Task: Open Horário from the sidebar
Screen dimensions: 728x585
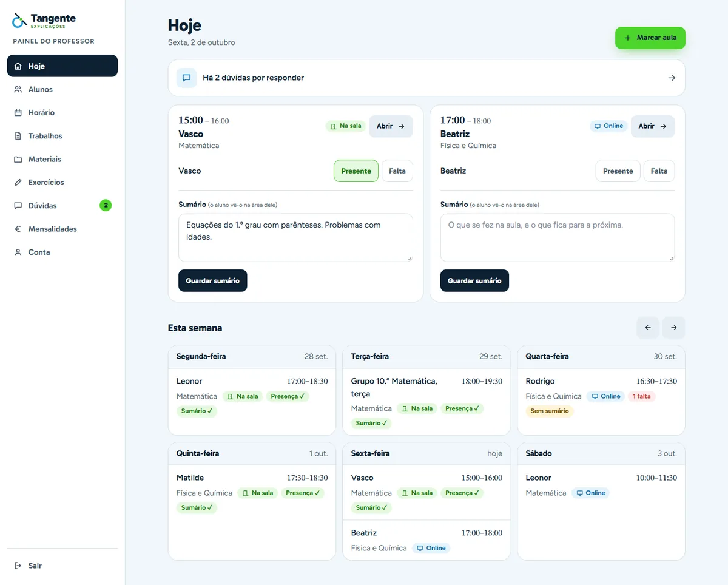Action: (62, 113)
